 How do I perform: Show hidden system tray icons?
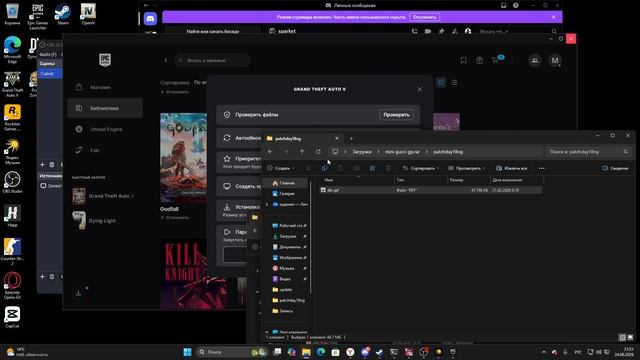point(544,352)
